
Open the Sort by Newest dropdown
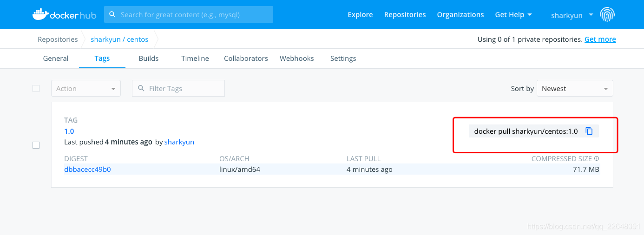click(575, 88)
